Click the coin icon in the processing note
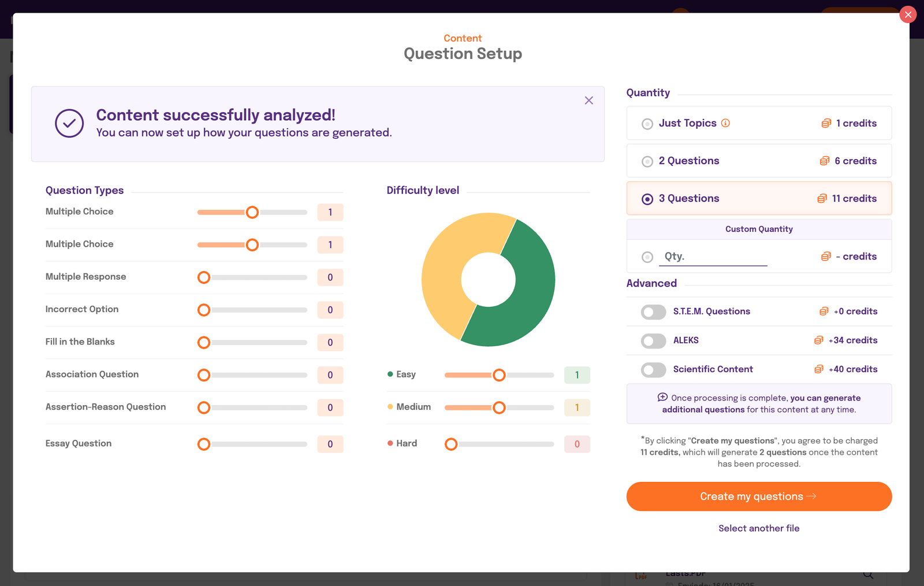Viewport: 924px width, 586px height. click(663, 398)
